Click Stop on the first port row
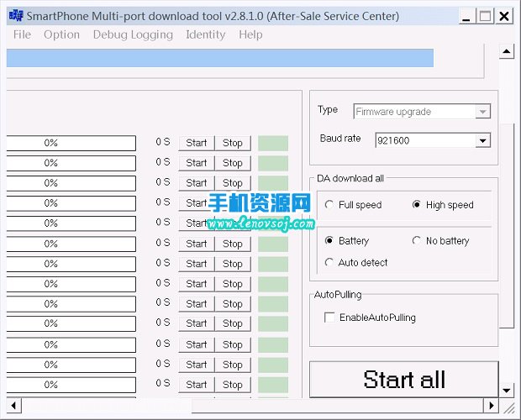521x420 pixels. point(233,143)
